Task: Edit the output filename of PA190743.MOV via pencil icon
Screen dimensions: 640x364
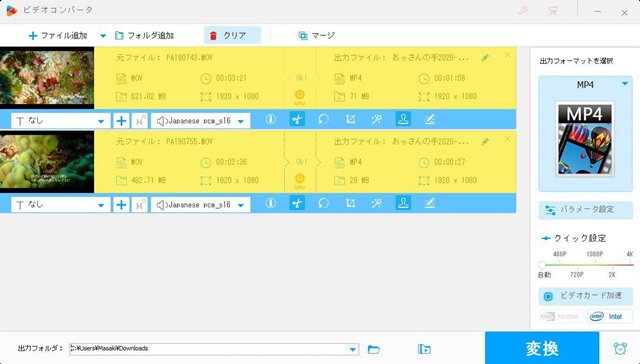Action: click(x=485, y=58)
